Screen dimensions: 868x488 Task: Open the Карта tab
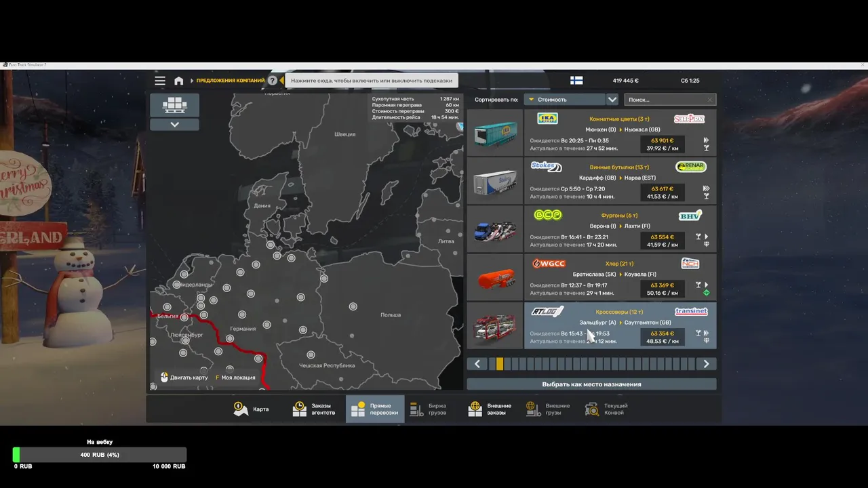(252, 409)
